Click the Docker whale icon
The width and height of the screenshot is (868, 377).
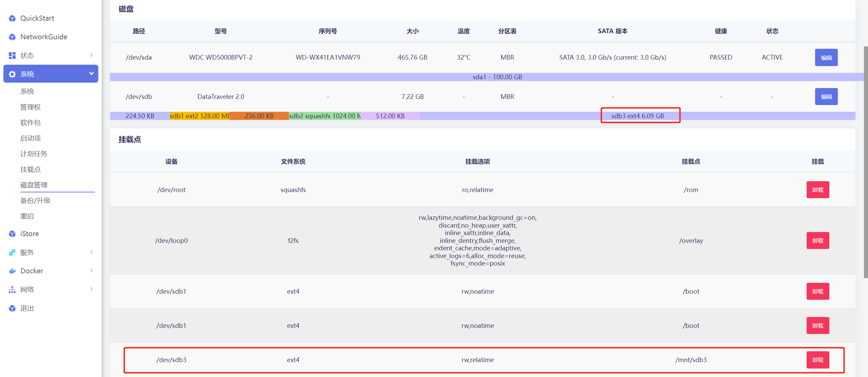click(x=12, y=271)
